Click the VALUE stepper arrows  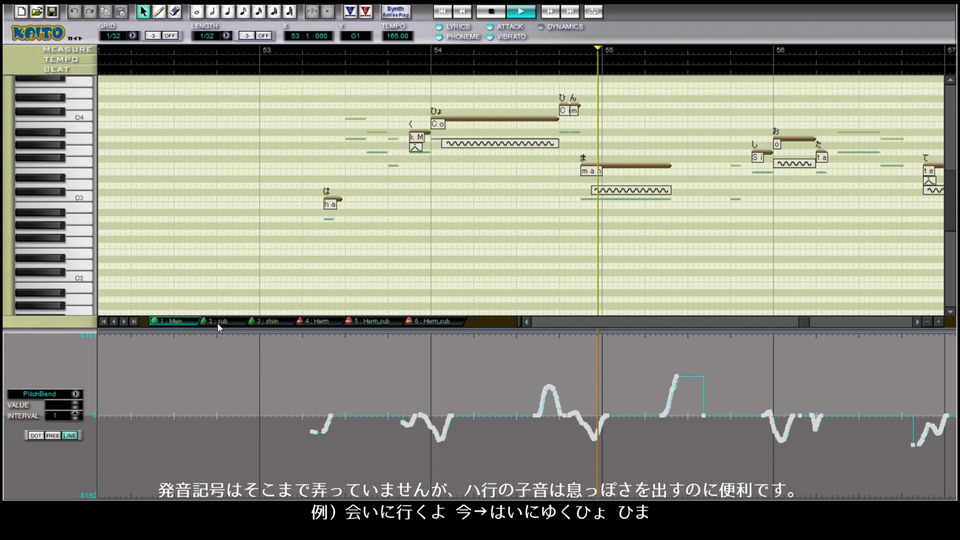75,405
